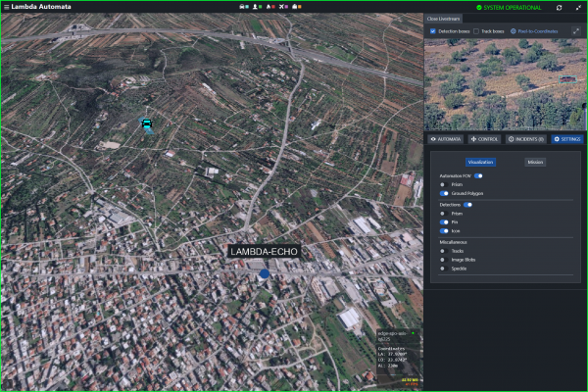Viewport: 588px width, 392px height.
Task: Click the fullscreen expand icon in top bar
Action: (577, 7)
